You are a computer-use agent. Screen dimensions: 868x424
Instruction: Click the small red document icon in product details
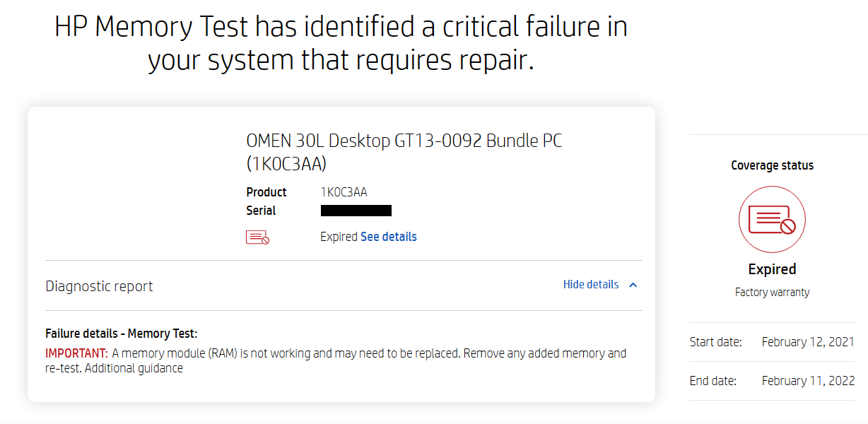(x=257, y=236)
